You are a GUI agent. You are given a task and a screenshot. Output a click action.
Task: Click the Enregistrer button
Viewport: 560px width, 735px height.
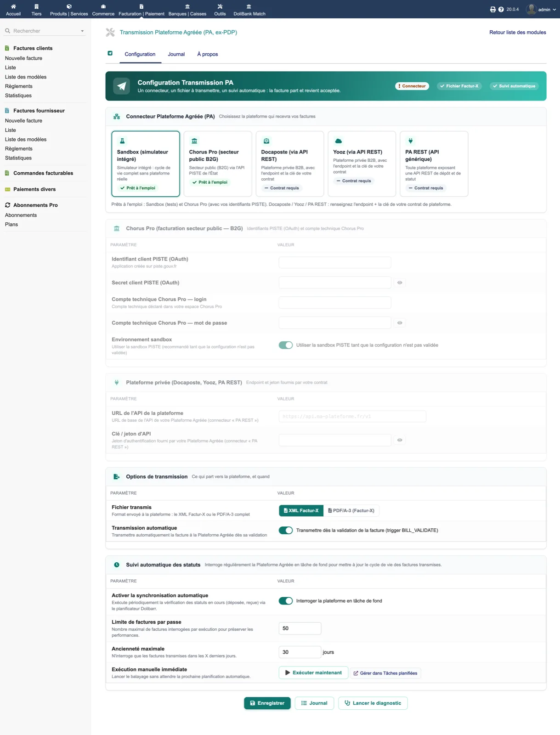click(x=267, y=703)
